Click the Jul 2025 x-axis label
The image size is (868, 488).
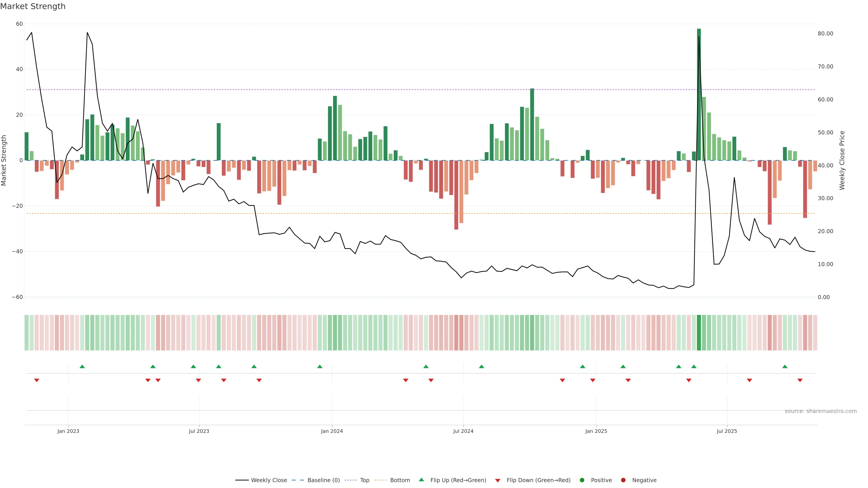726,431
